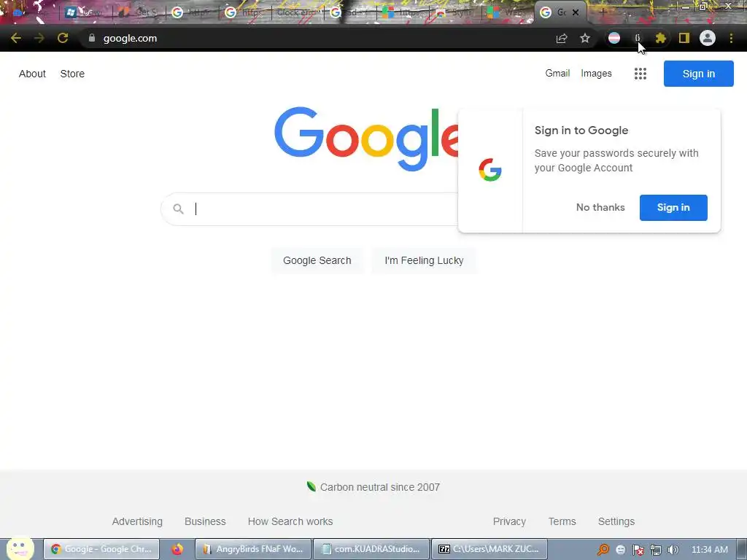This screenshot has height=560, width=747.
Task: Switch to the 'Get S' tab
Action: 139,12
